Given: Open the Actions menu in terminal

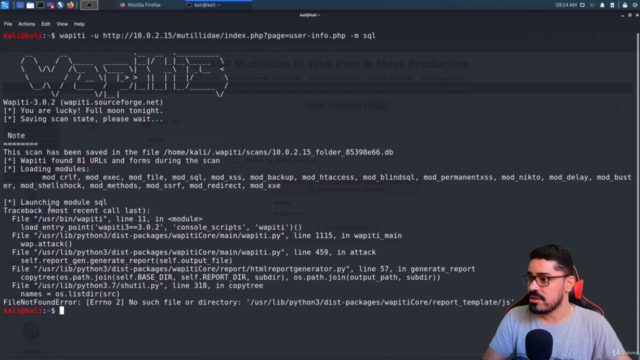Looking at the screenshot, I should click(x=27, y=24).
